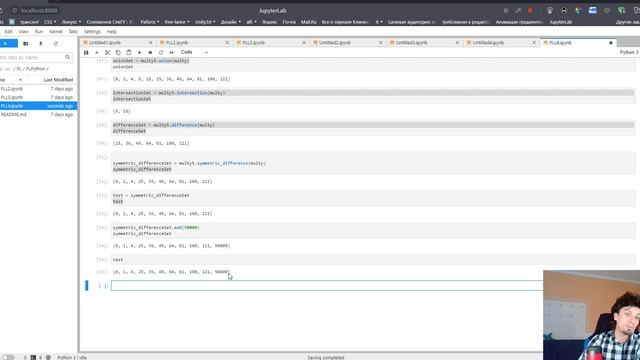Image resolution: width=640 pixels, height=360 pixels.
Task: Save the notebook with the floppy disk icon
Action: pyautogui.click(x=86, y=53)
